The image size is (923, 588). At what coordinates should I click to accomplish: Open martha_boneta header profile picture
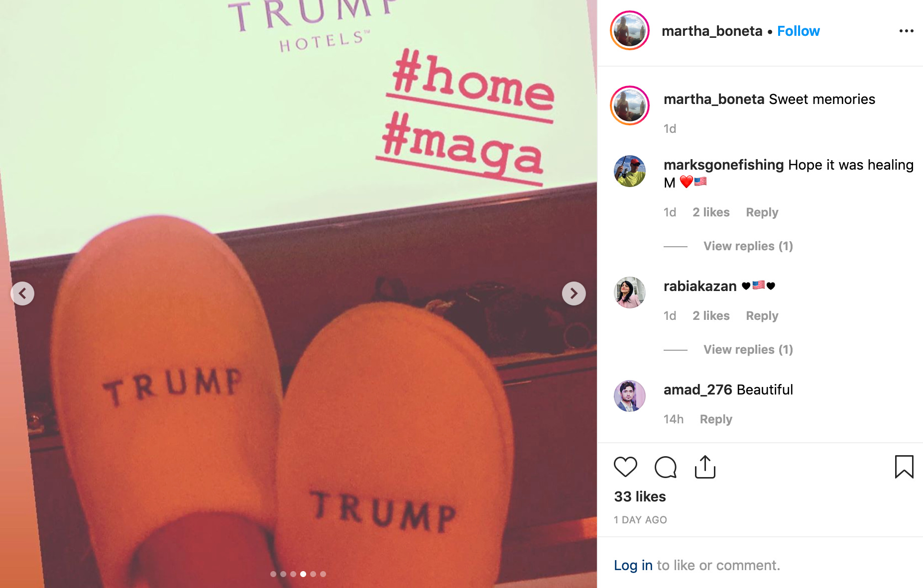(x=630, y=31)
